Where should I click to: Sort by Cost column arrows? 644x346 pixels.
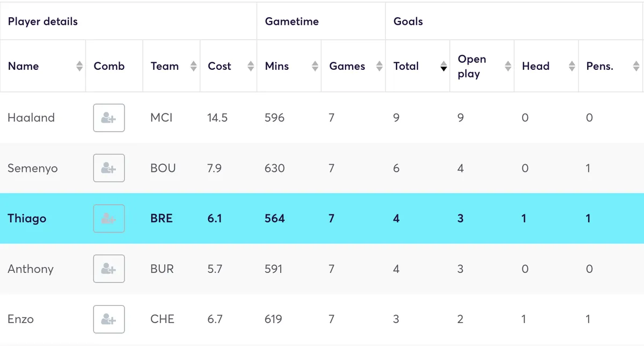[x=251, y=66]
